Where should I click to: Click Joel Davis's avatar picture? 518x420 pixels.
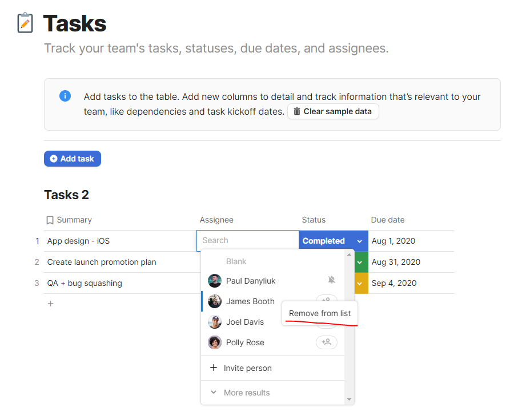click(215, 322)
